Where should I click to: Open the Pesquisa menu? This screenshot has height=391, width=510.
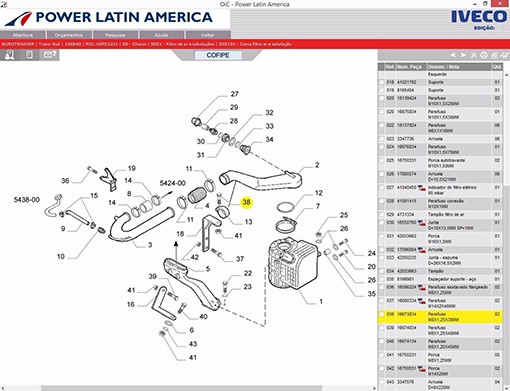[x=115, y=35]
